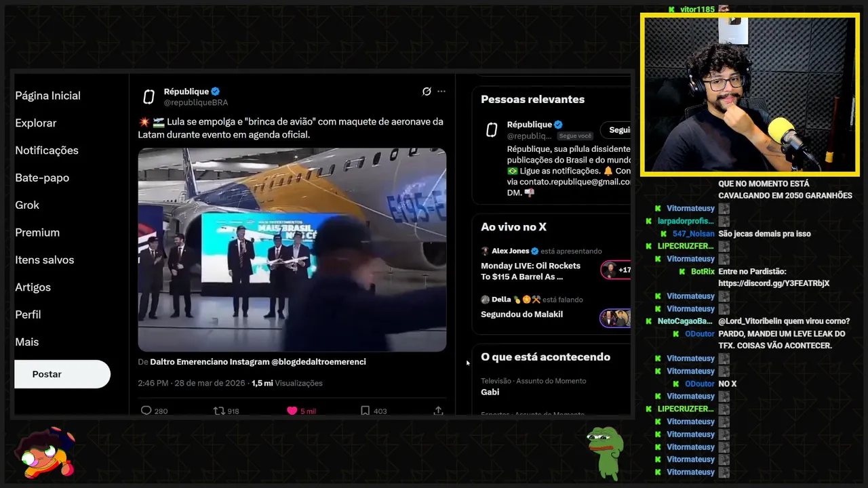This screenshot has width=868, height=488.
Task: Click the share icon on the tweet
Action: tap(438, 411)
